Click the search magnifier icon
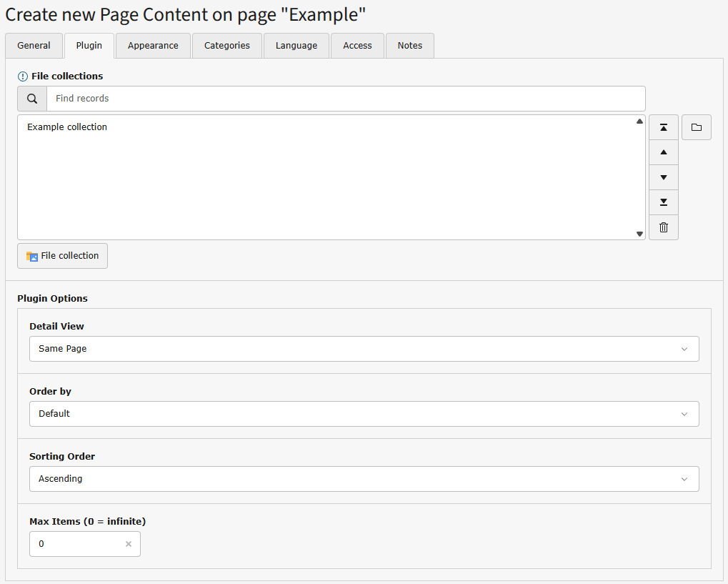The image size is (728, 584). (x=31, y=98)
